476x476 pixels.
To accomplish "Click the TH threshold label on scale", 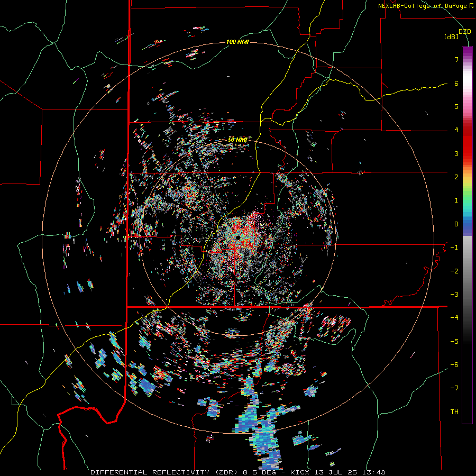I will point(454,412).
